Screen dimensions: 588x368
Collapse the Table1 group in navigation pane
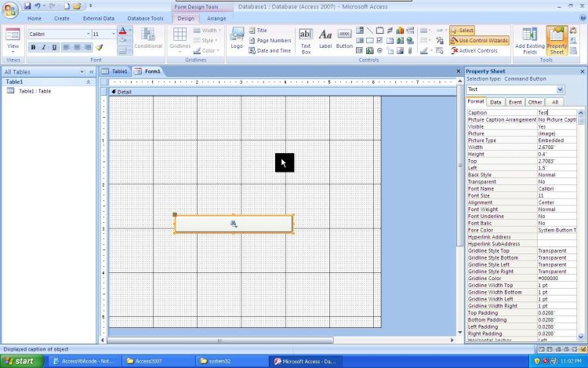click(89, 82)
